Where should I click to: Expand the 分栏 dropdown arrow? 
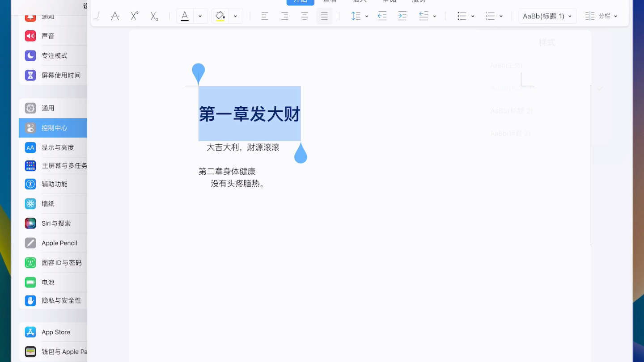(x=616, y=16)
